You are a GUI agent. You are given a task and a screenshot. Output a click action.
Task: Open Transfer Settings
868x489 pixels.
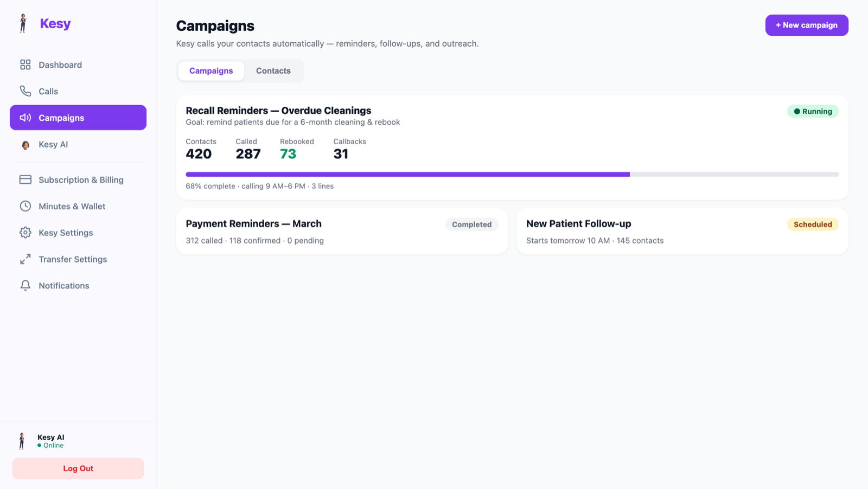78,259
